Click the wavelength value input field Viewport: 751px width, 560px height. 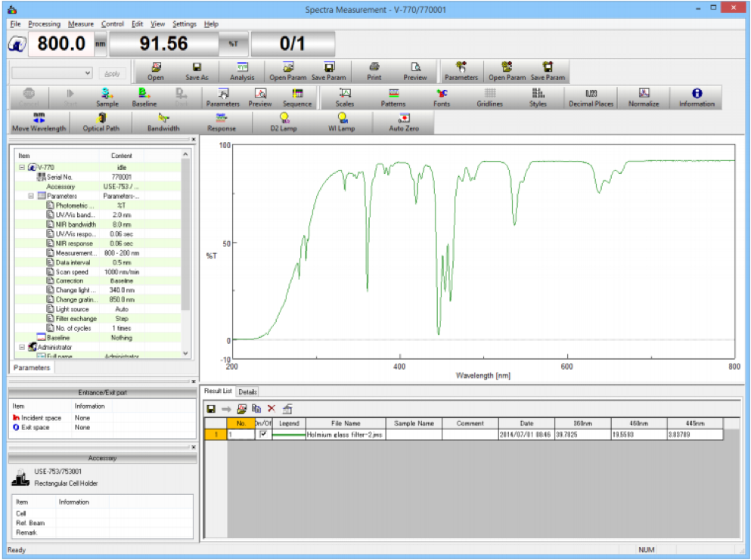[x=61, y=44]
